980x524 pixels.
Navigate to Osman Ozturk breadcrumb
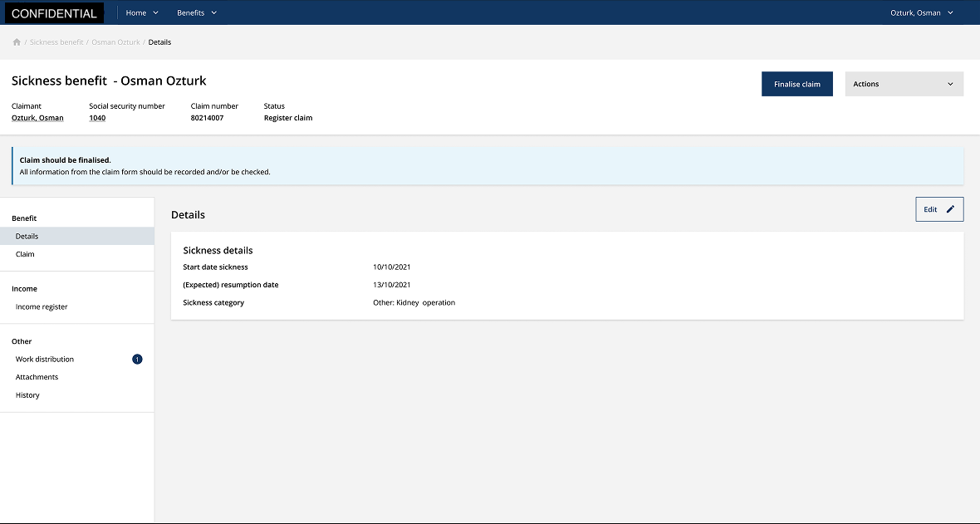pyautogui.click(x=115, y=42)
